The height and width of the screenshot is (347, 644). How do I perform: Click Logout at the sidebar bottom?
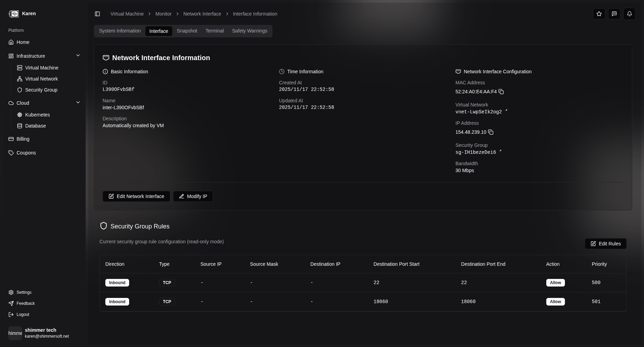tap(23, 315)
